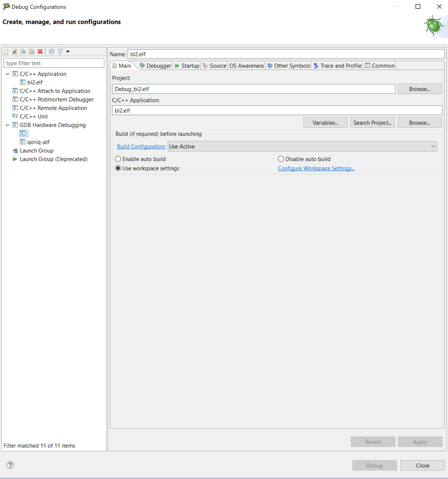This screenshot has height=479, width=448.
Task: Click the funnel filter configurations icon
Action: pos(60,52)
